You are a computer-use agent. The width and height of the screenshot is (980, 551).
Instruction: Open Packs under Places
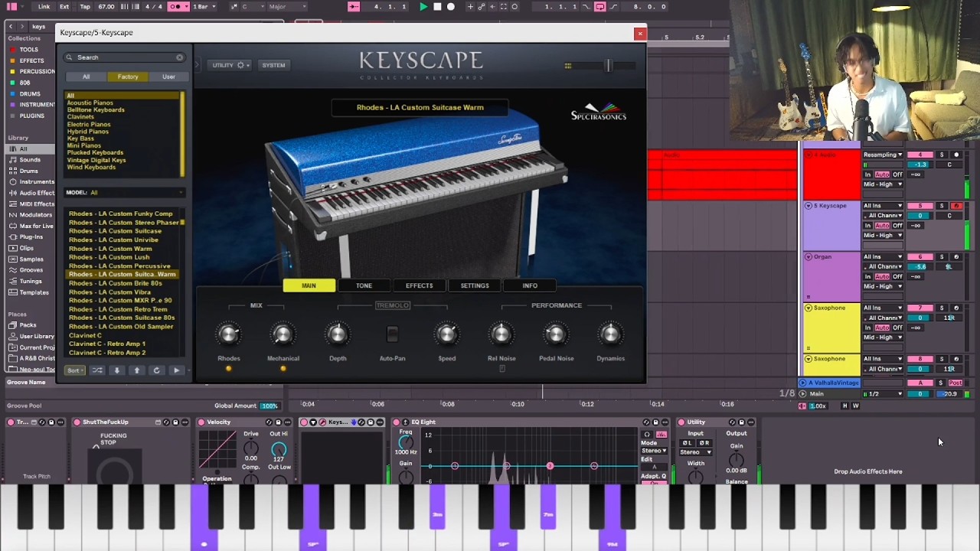(x=28, y=325)
